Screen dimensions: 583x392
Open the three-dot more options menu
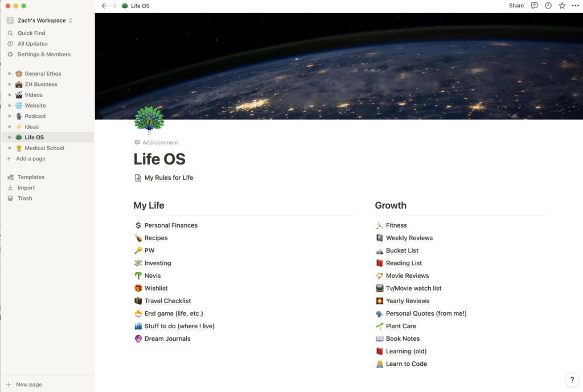point(575,6)
